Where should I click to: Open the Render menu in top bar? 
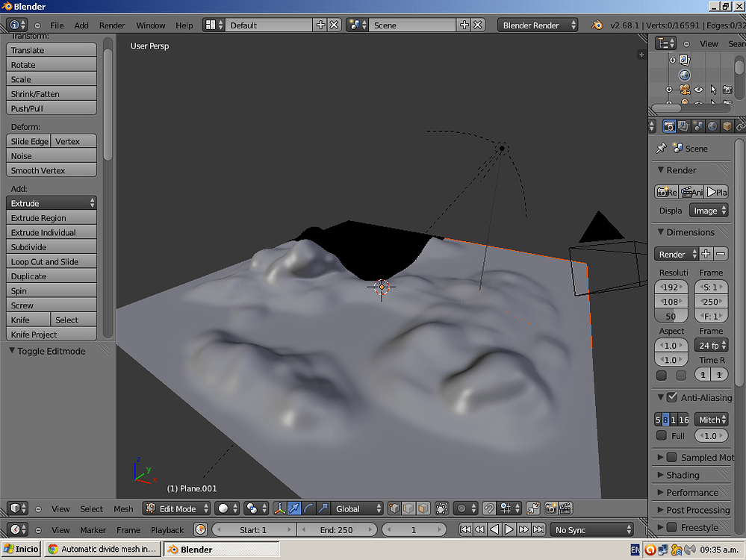click(112, 25)
